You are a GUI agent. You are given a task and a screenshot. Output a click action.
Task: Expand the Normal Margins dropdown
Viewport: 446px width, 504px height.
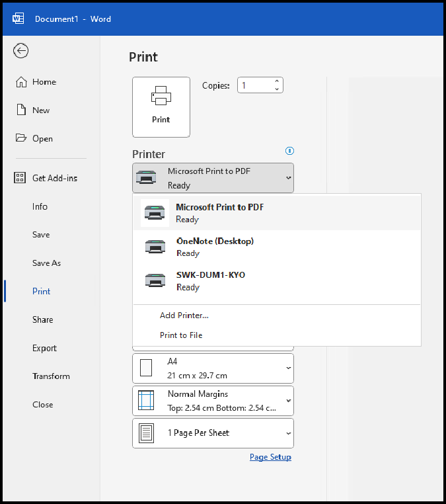(213, 401)
